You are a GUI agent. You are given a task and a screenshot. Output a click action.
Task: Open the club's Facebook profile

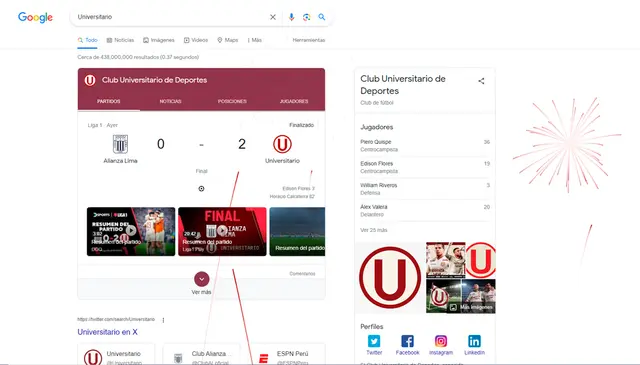pos(407,345)
